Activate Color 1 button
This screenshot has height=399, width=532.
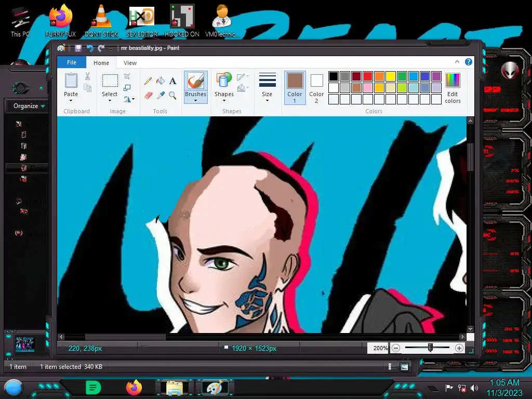pyautogui.click(x=295, y=87)
